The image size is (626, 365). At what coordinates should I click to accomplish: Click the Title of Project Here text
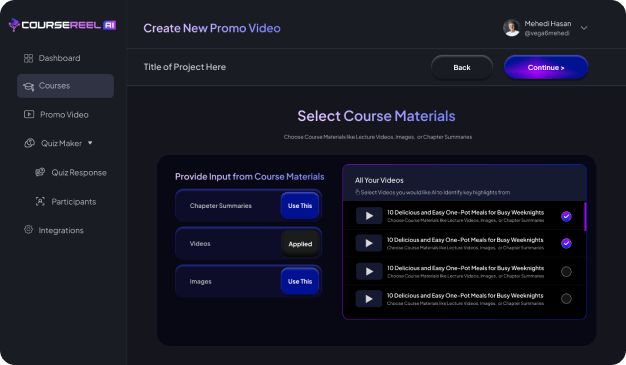(184, 67)
